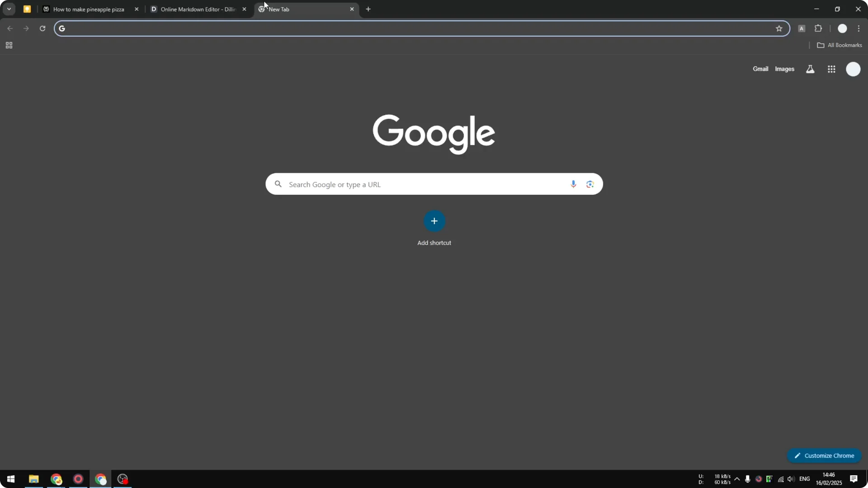Viewport: 868px width, 488px height.
Task: Open the Chrome extensions puzzle icon
Action: coord(819,28)
